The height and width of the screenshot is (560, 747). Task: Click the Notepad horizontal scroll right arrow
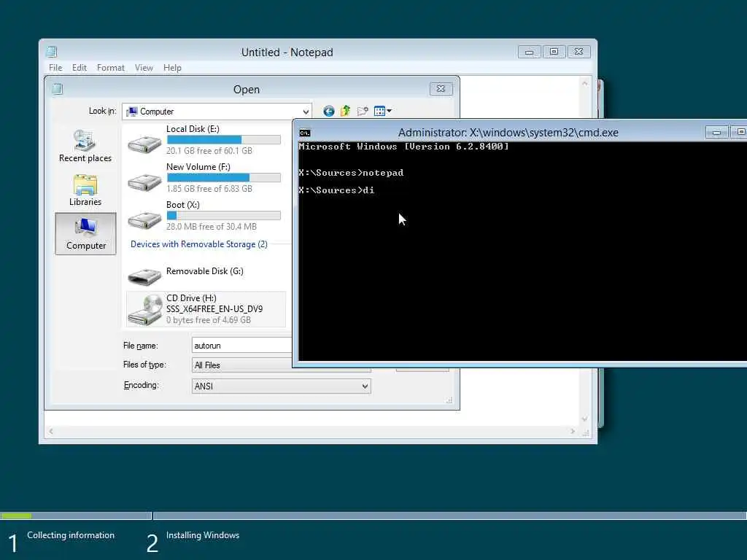pyautogui.click(x=572, y=432)
